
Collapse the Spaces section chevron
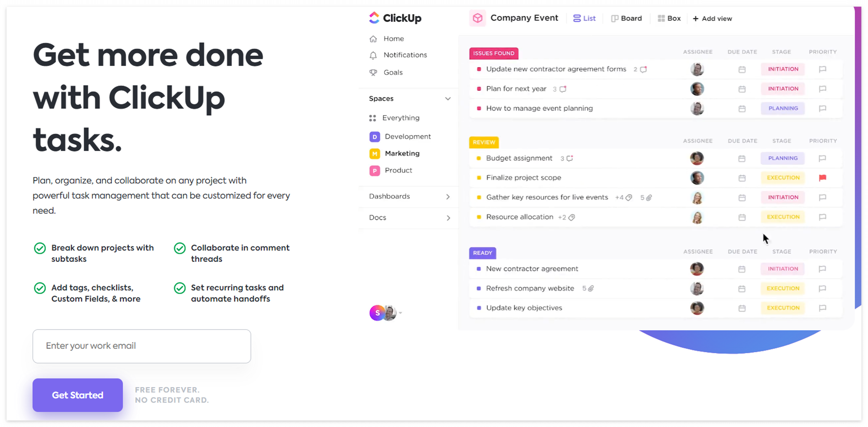point(448,99)
